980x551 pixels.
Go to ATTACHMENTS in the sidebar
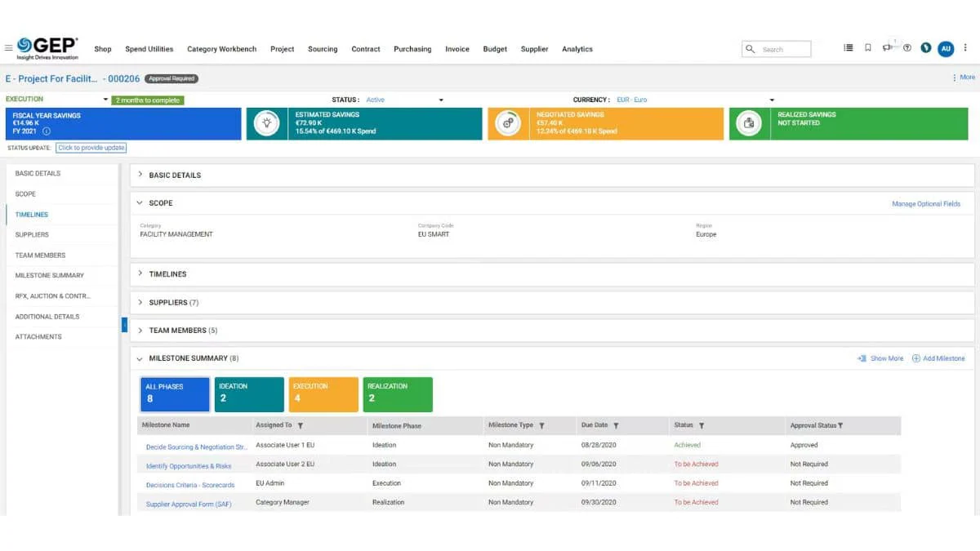pos(38,336)
